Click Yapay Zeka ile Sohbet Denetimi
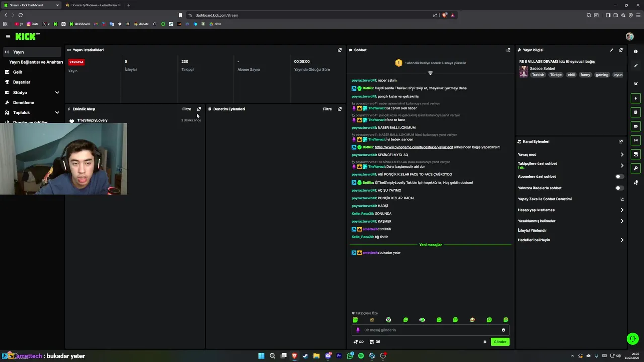This screenshot has width=644, height=362. tap(544, 199)
